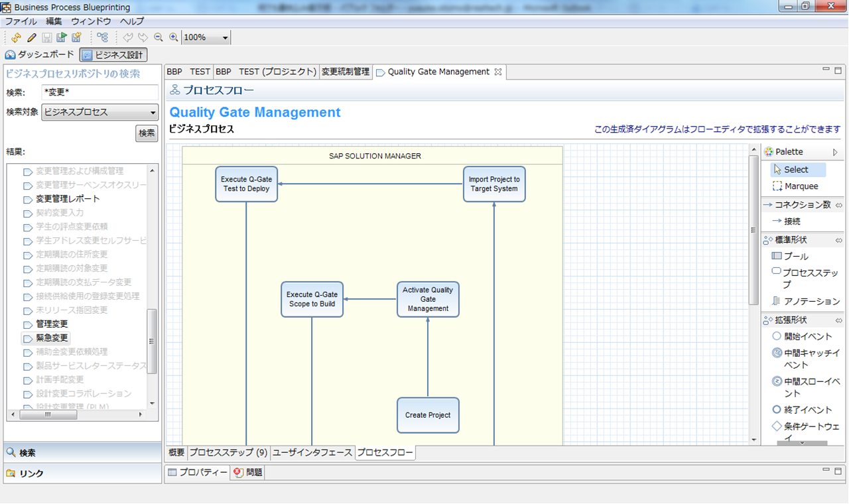Click the pencil edit toolbar icon
849x504 pixels.
pos(32,38)
